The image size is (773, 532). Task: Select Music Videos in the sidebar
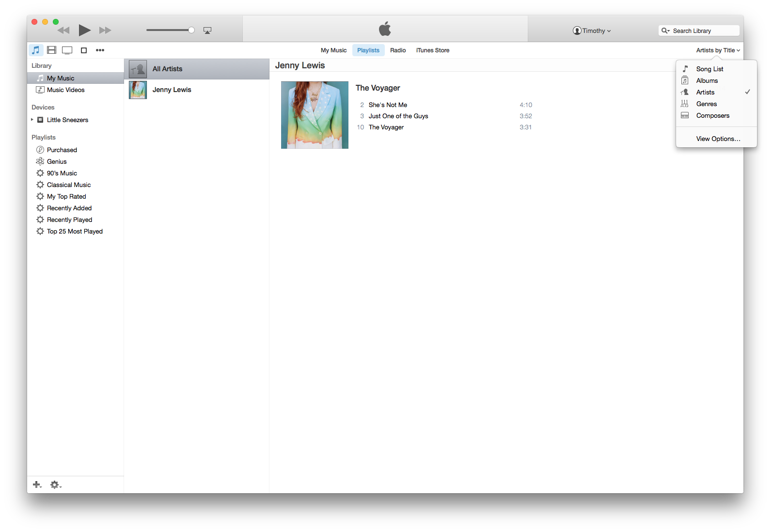pyautogui.click(x=76, y=90)
